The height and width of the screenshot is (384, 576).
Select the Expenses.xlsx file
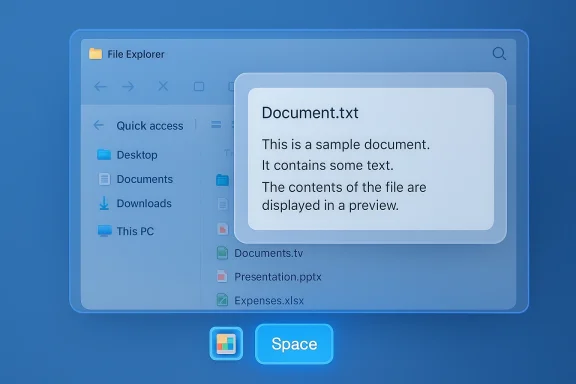(x=260, y=300)
